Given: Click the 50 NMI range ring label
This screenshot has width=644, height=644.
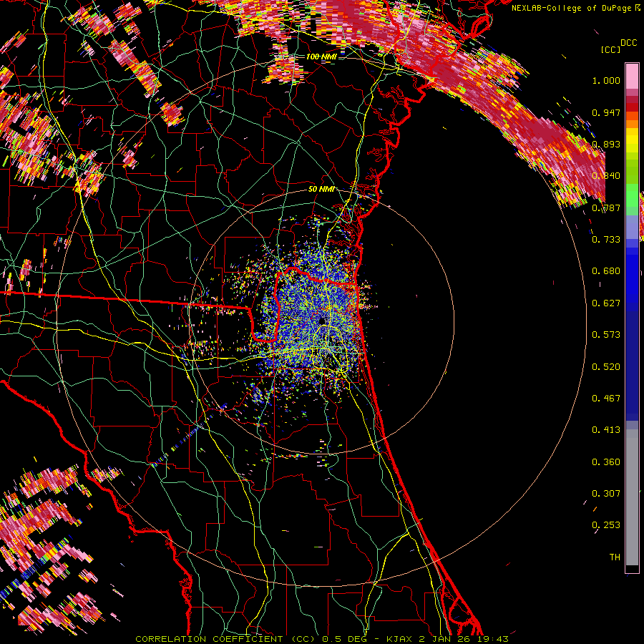Looking at the screenshot, I should [x=321, y=190].
